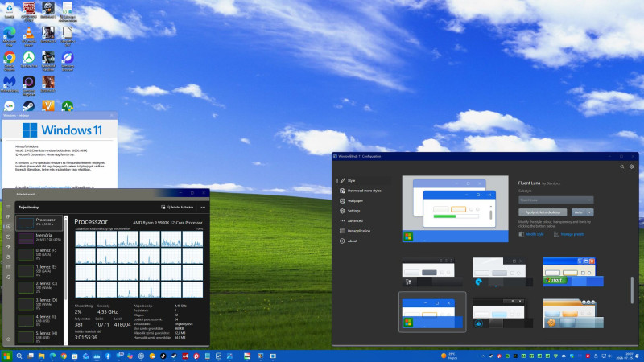Select the black style thumbnail with blue round logo
The height and width of the screenshot is (362, 644).
[x=502, y=314]
